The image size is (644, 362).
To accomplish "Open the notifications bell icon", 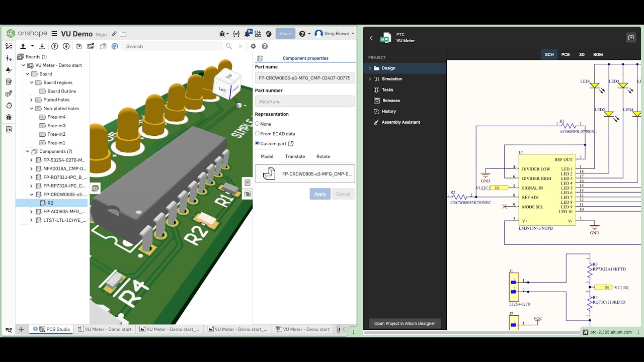I will [248, 33].
